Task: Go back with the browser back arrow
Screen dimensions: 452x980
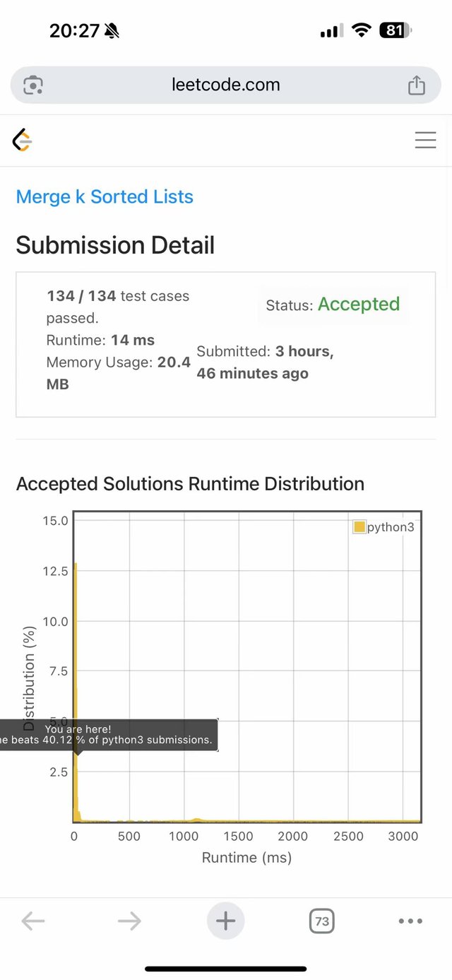Action: point(33,921)
